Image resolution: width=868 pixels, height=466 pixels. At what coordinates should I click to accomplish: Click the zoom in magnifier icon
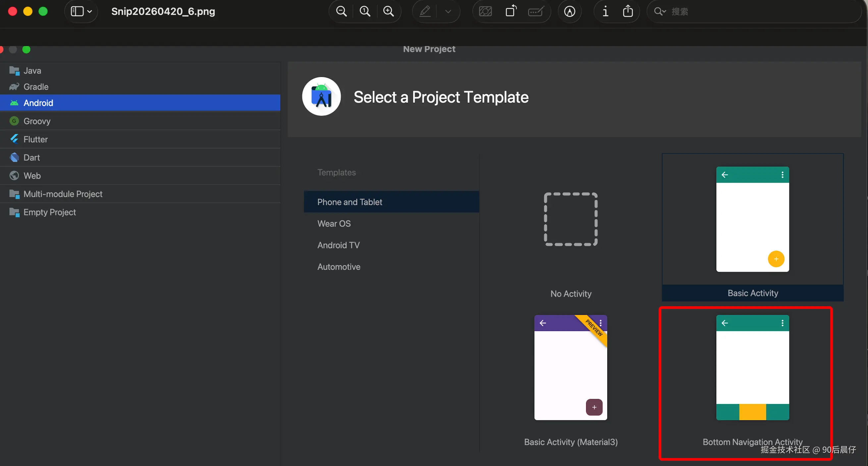pos(389,12)
